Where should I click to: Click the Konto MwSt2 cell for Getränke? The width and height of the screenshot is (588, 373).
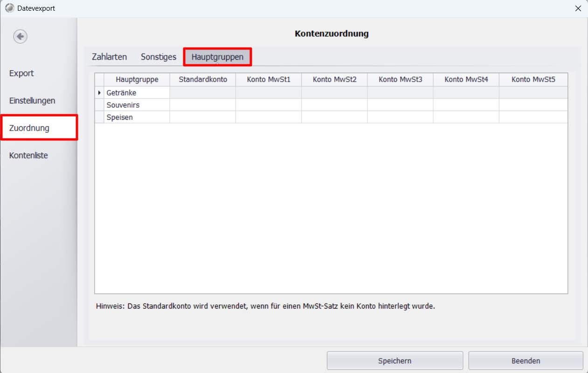334,93
